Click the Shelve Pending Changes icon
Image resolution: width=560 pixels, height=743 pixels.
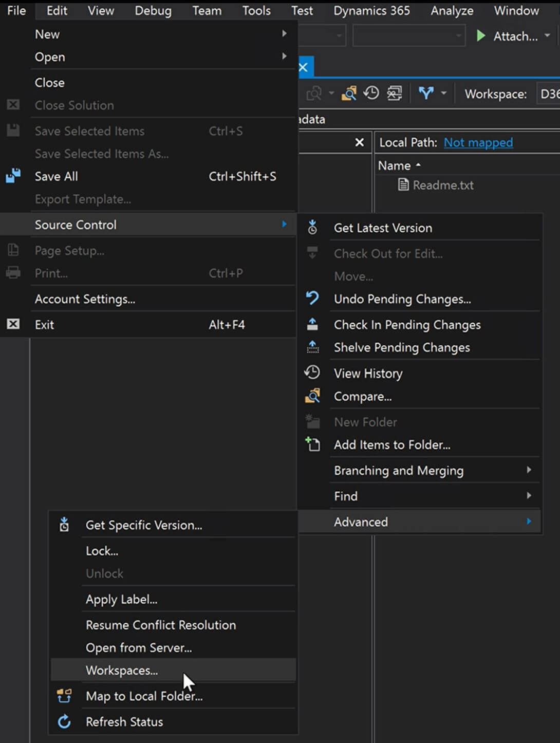click(x=312, y=347)
